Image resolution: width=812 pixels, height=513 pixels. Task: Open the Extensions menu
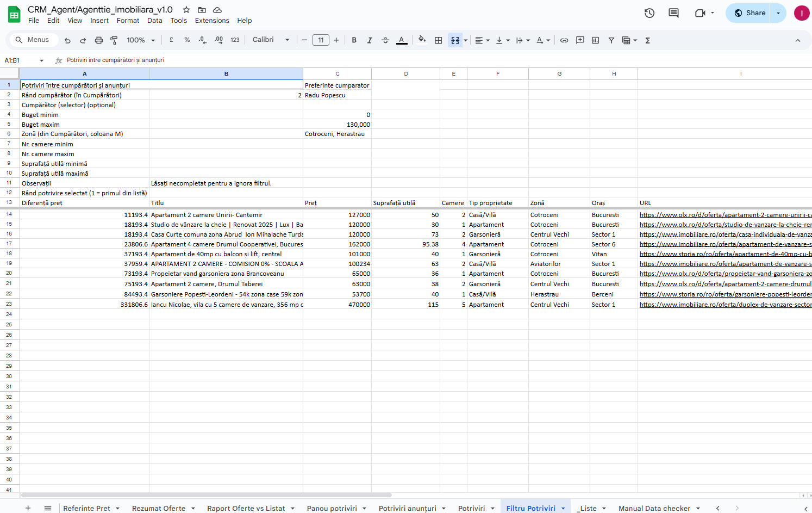click(x=212, y=20)
